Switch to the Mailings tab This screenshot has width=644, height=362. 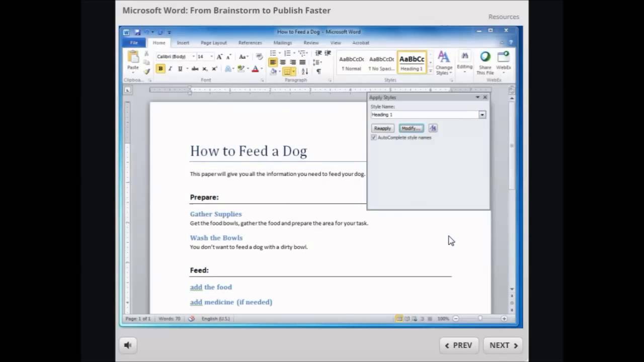click(x=283, y=43)
